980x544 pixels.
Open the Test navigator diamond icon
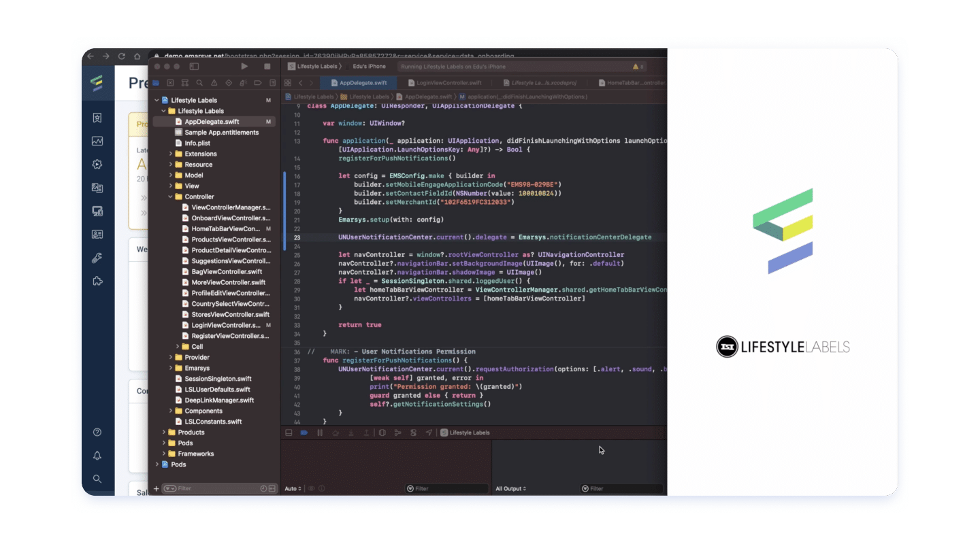point(229,83)
